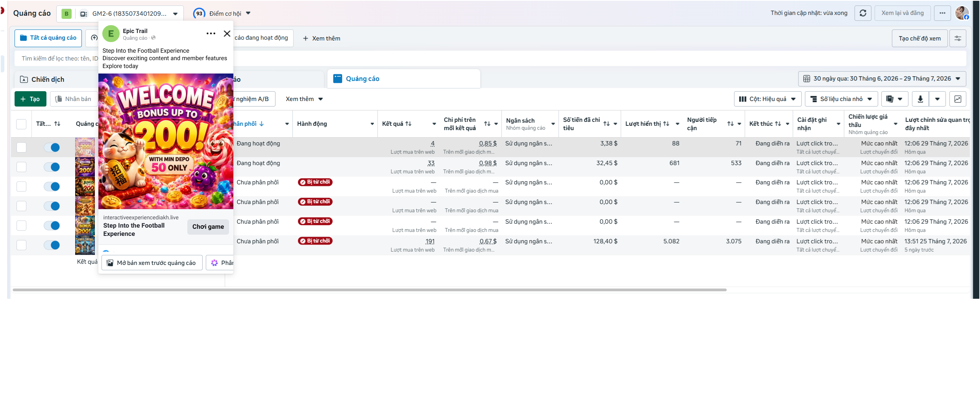Image resolution: width=980 pixels, height=399 pixels.
Task: Select all ads with header checkbox
Action: click(x=21, y=124)
